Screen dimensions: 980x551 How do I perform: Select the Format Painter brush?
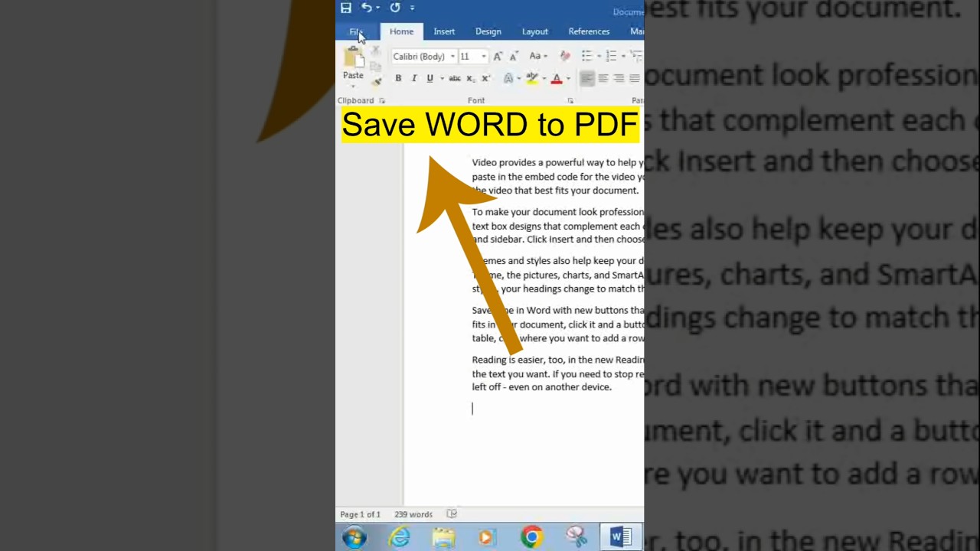pyautogui.click(x=376, y=81)
